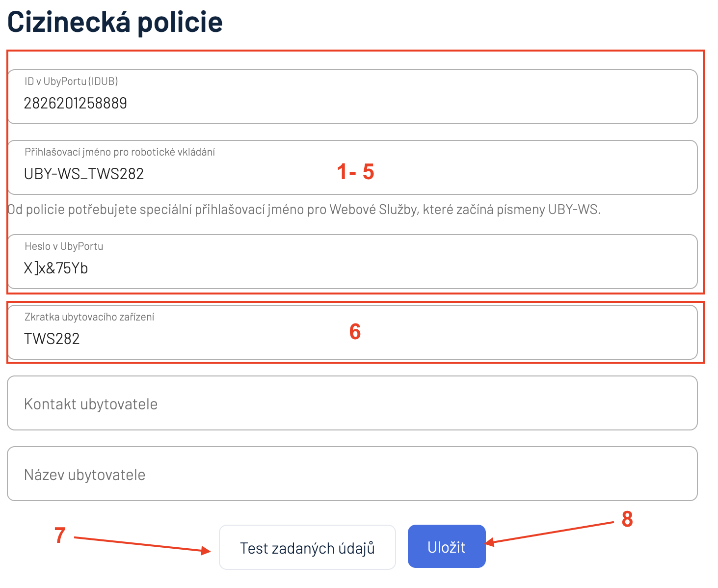Click the red number 6 annotation

[x=355, y=332]
